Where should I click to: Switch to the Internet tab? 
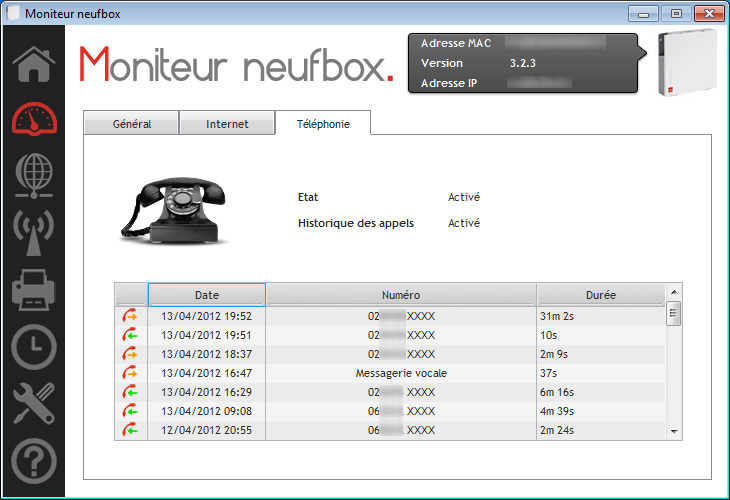(x=227, y=124)
